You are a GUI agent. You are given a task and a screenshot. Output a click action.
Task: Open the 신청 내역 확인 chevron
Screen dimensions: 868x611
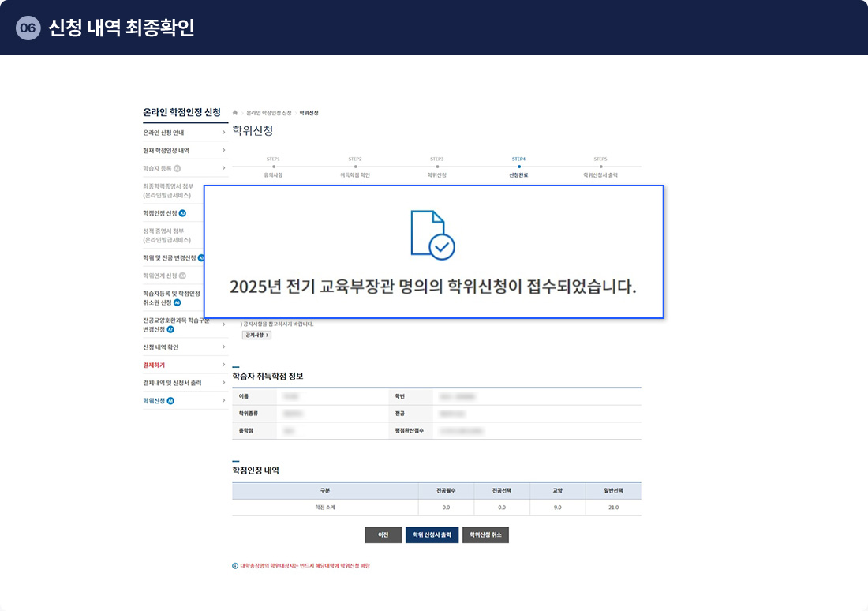[x=223, y=347]
